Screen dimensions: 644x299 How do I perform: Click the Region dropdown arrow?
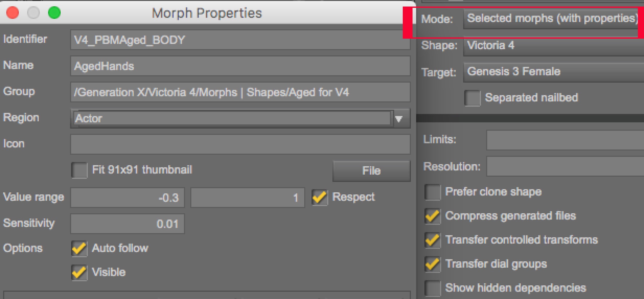coord(399,119)
